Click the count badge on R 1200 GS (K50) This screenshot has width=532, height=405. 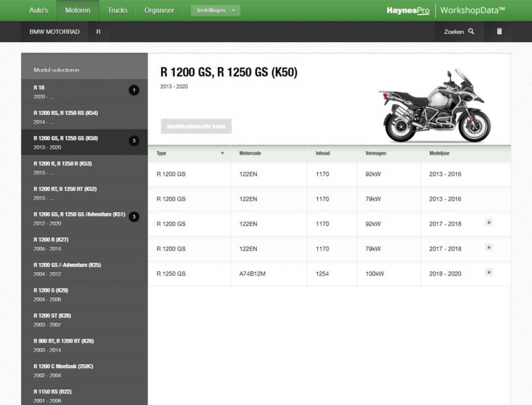click(x=134, y=140)
